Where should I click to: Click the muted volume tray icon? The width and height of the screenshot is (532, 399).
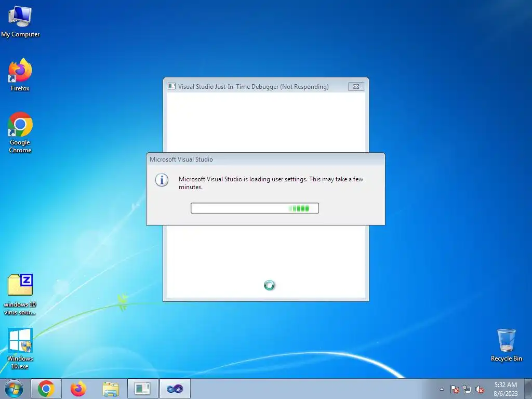[480, 389]
